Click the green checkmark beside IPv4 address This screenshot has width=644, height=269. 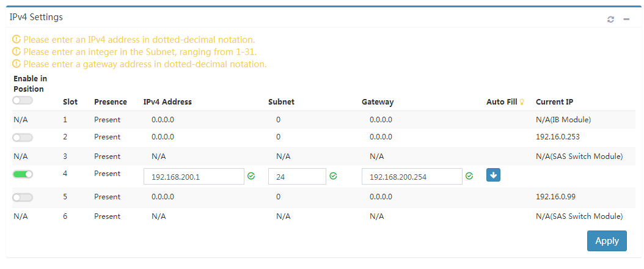click(x=251, y=176)
